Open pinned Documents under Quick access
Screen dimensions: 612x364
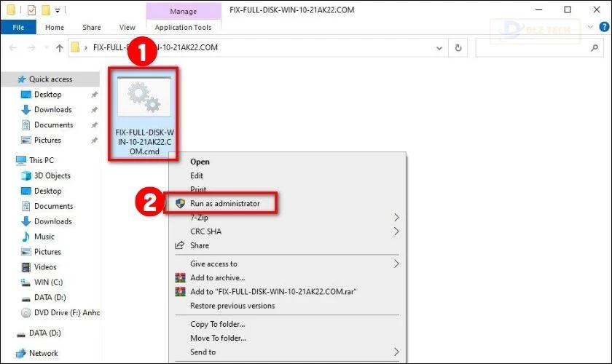point(53,124)
